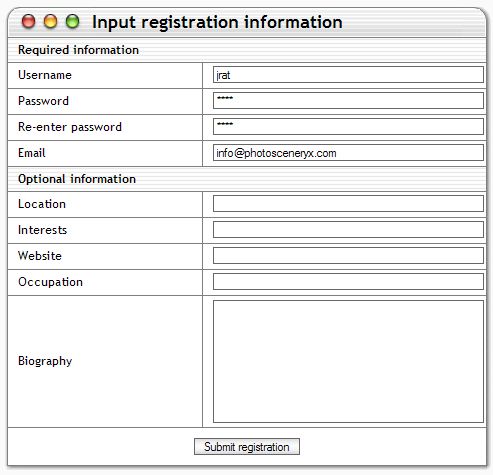Click the Input registration information title bar
This screenshot has height=475, width=493.
[247, 22]
